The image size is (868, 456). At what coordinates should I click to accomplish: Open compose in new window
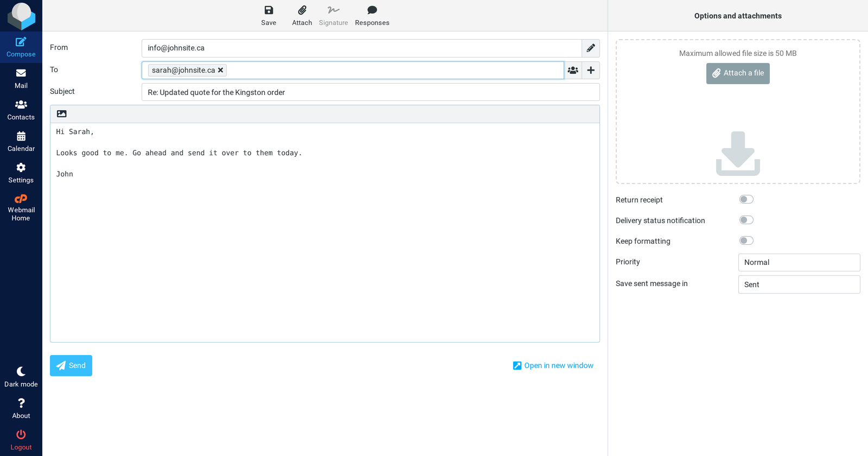553,366
